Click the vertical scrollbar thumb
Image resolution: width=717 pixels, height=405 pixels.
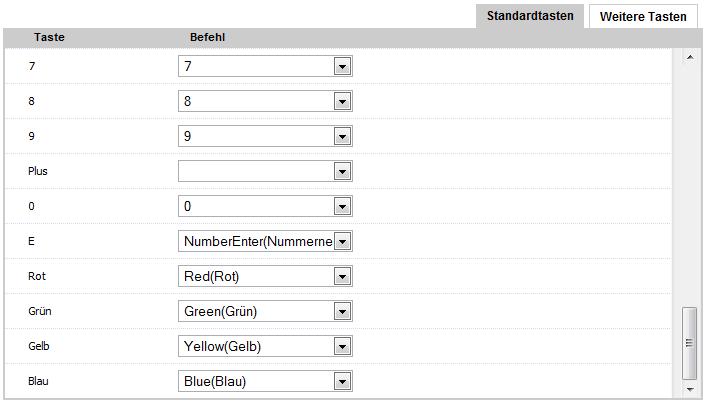(x=689, y=343)
